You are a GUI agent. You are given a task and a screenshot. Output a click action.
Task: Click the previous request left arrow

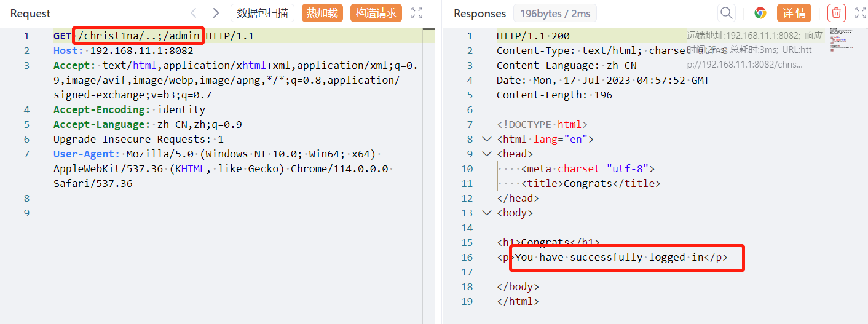(x=194, y=13)
